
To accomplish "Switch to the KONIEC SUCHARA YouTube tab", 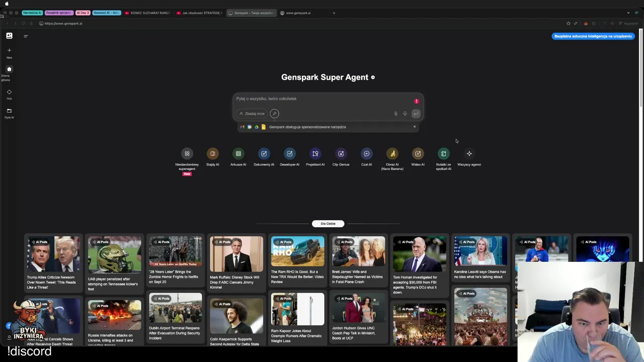I will point(148,13).
